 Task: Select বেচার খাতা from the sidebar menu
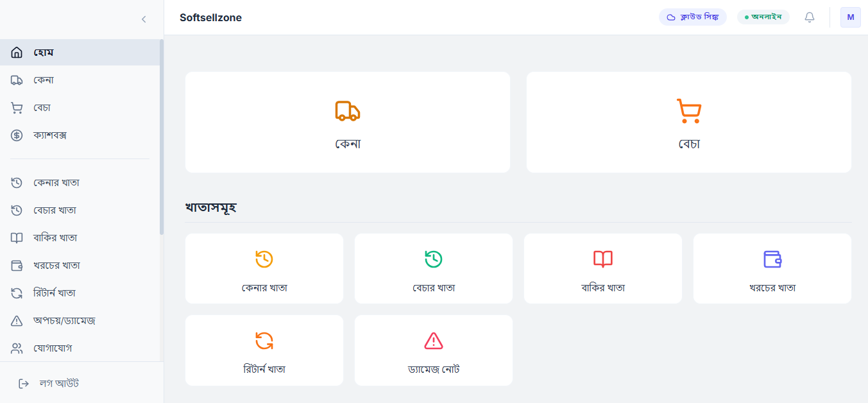56,210
